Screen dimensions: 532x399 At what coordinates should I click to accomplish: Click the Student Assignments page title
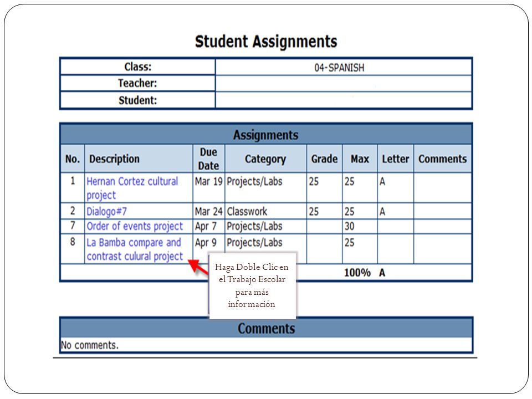[x=266, y=42]
